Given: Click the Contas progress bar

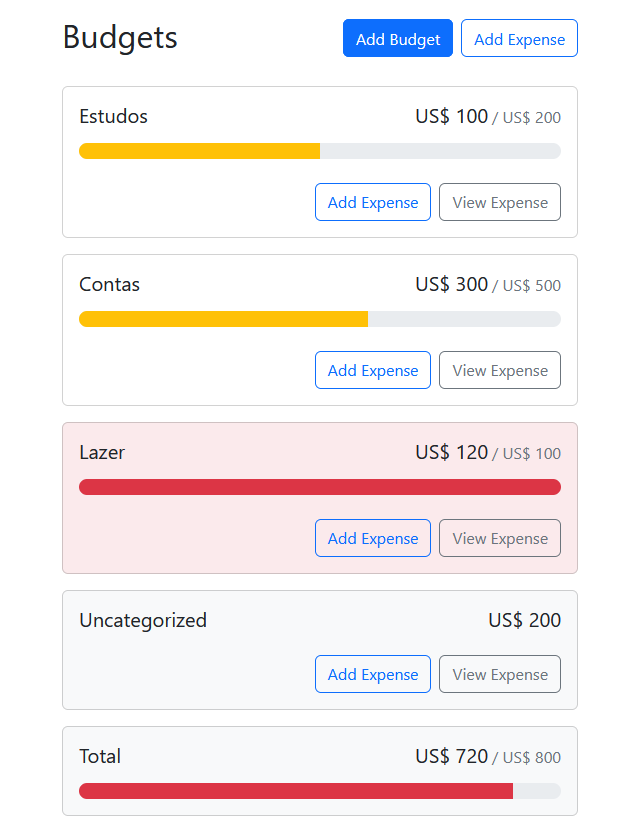Looking at the screenshot, I should tap(320, 319).
